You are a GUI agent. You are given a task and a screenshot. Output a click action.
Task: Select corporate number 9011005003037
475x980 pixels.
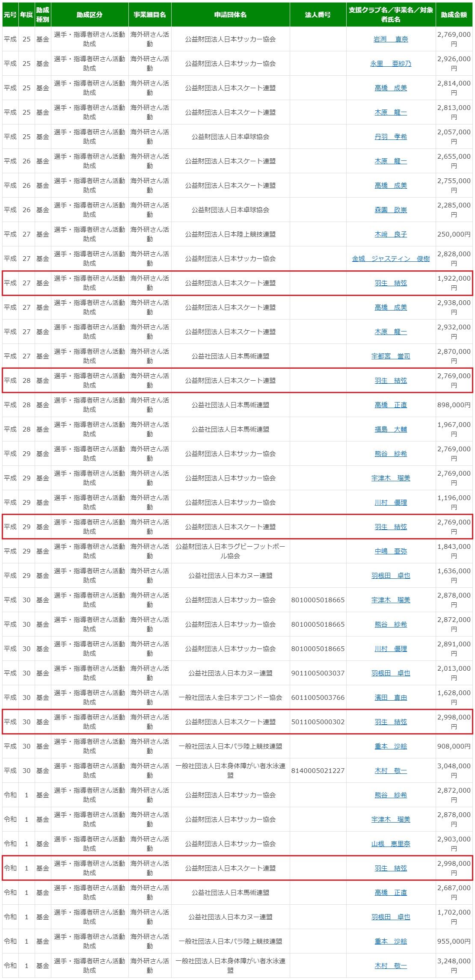[318, 673]
